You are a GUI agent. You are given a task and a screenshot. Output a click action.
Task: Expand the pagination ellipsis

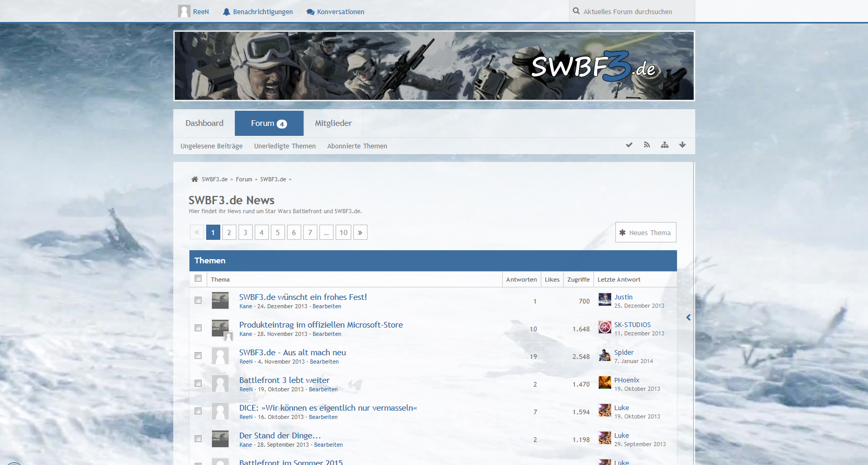pyautogui.click(x=326, y=233)
